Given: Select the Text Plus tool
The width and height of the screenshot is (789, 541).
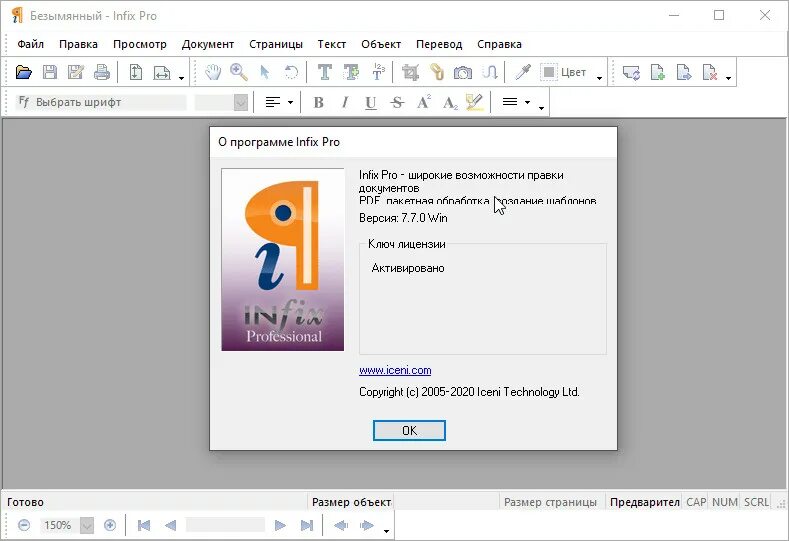Looking at the screenshot, I should [x=351, y=72].
